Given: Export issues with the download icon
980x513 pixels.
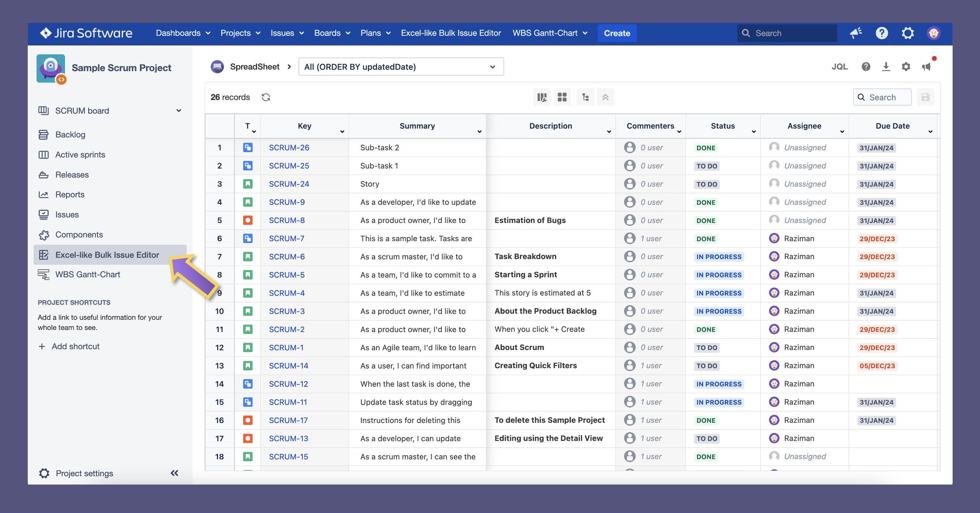Looking at the screenshot, I should (887, 66).
